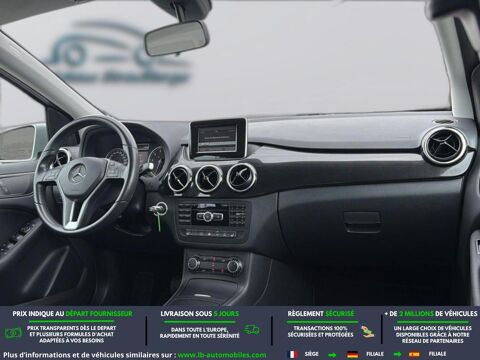Click the rearview mirror
Screen dimensions: 480x360
[x=177, y=38]
